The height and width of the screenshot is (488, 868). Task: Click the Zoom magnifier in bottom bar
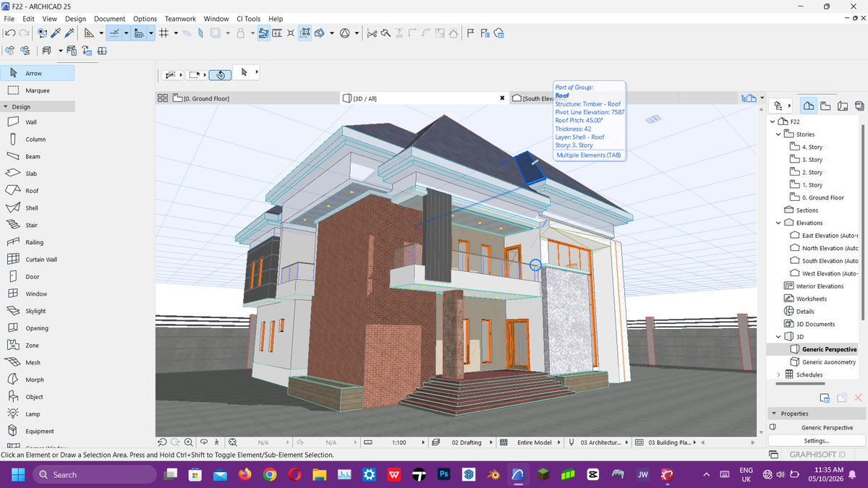(x=188, y=442)
